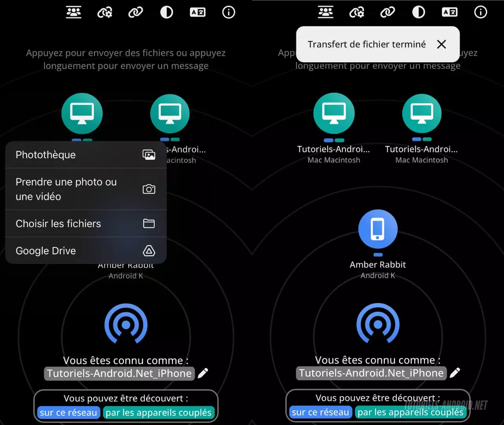
Task: Select Photothèque from the file menu
Action: [x=86, y=155]
